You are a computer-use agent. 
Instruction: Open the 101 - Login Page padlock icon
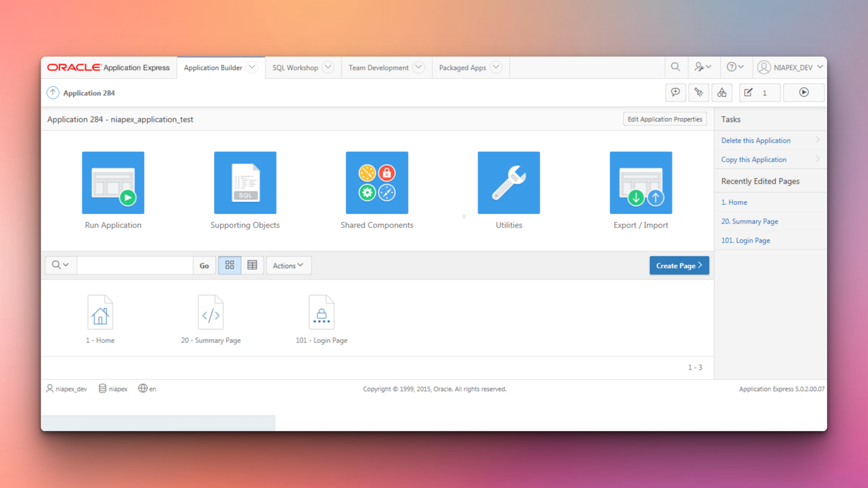click(x=321, y=312)
